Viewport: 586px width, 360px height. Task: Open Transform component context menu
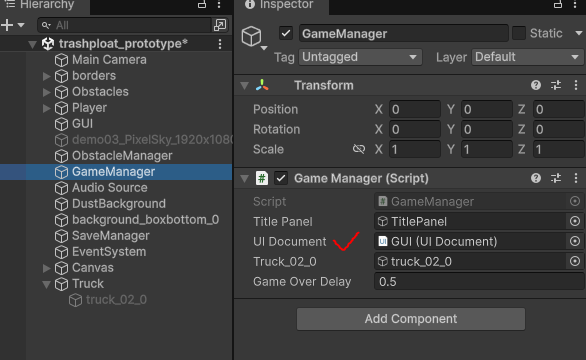point(576,85)
